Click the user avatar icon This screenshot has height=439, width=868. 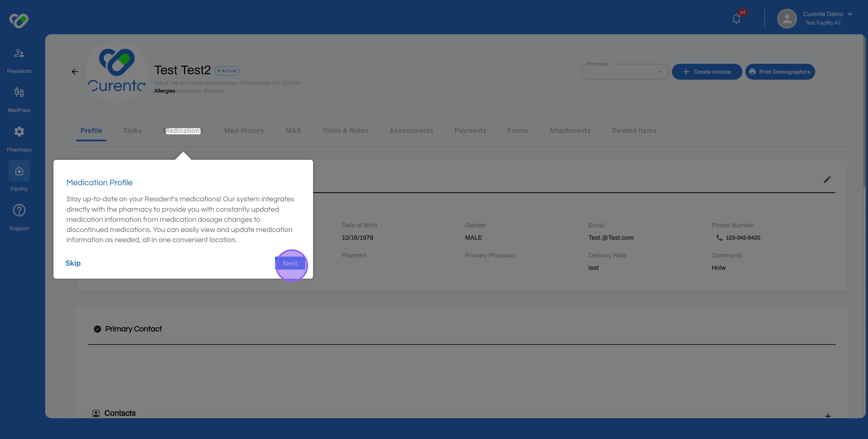pyautogui.click(x=786, y=18)
